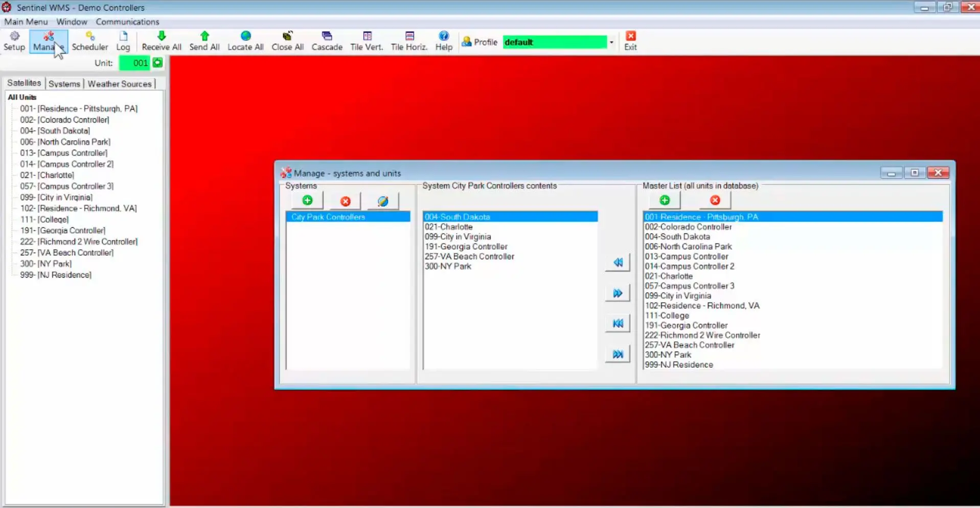
Task: Remove all units using last double-right arrow
Action: coord(618,354)
